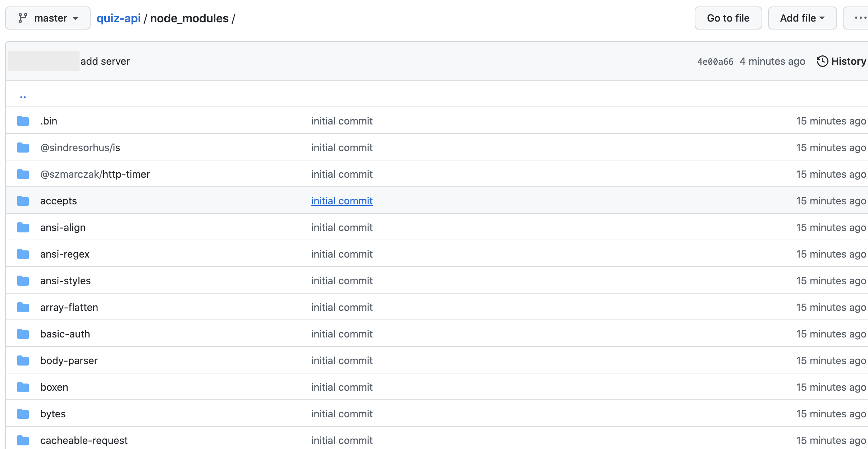Click the git branch icon on master
This screenshot has height=449, width=868.
(x=23, y=18)
